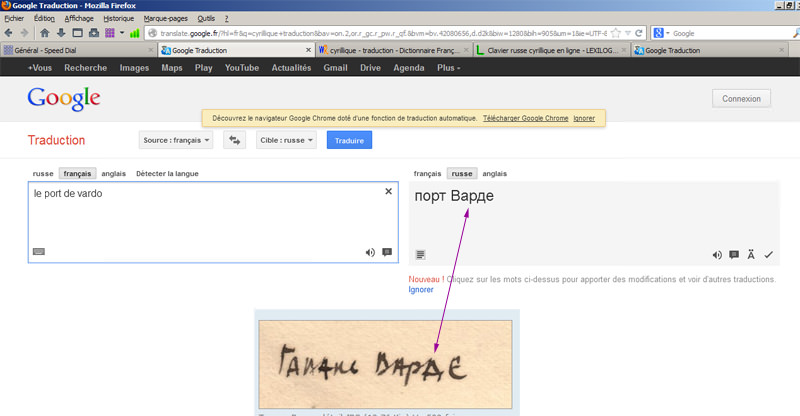Select russe as source language
Image resolution: width=800 pixels, height=416 pixels.
click(x=43, y=174)
